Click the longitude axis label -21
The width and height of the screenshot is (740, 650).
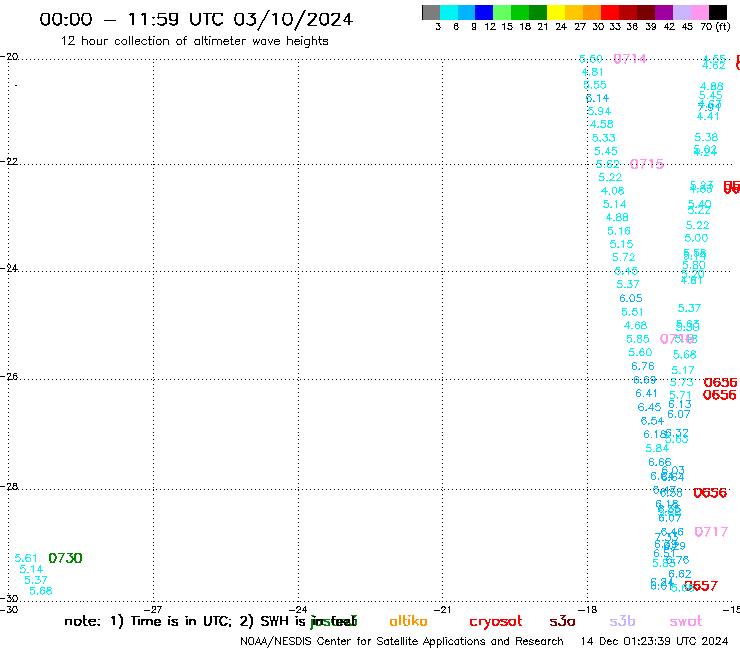pos(442,609)
